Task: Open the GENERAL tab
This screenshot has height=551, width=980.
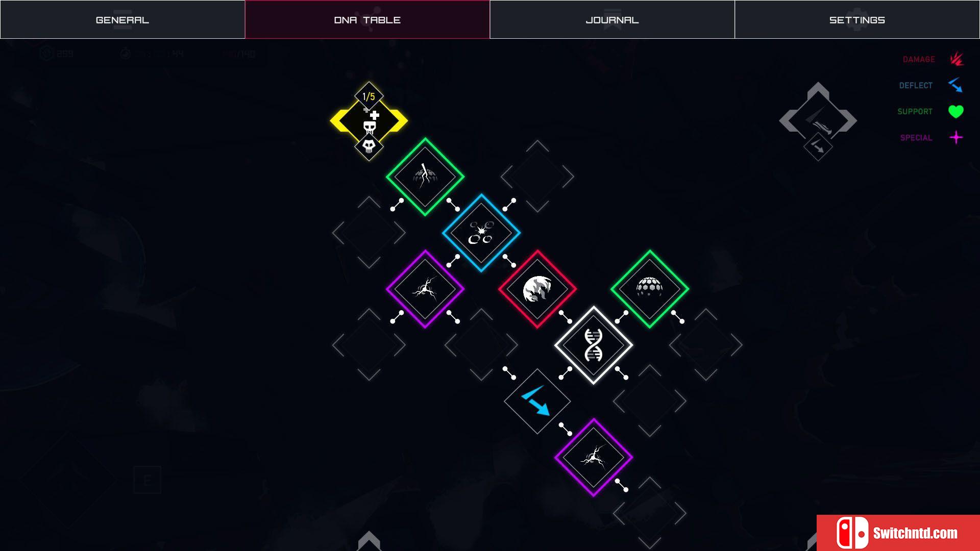Action: [x=122, y=19]
